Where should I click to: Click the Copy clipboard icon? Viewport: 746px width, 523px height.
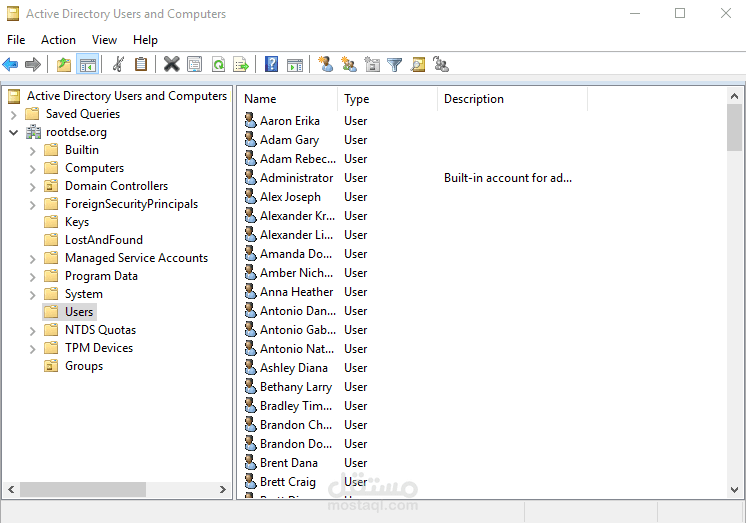tap(141, 64)
